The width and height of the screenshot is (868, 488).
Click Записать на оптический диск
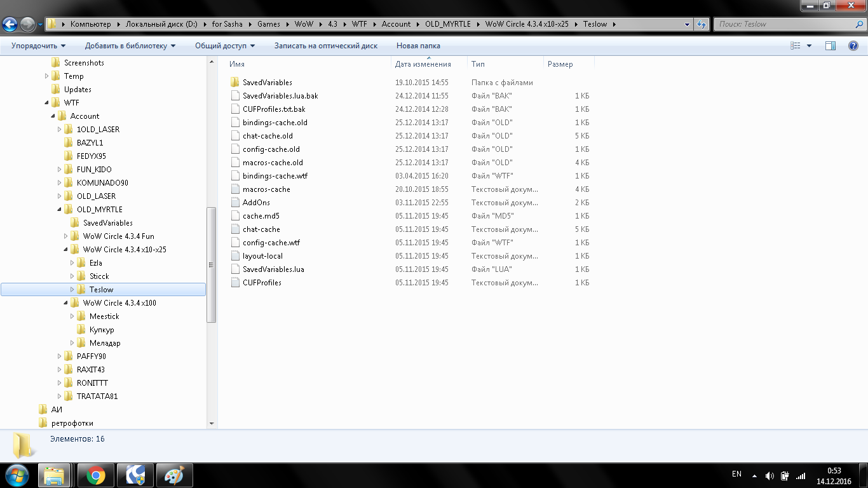(x=325, y=46)
